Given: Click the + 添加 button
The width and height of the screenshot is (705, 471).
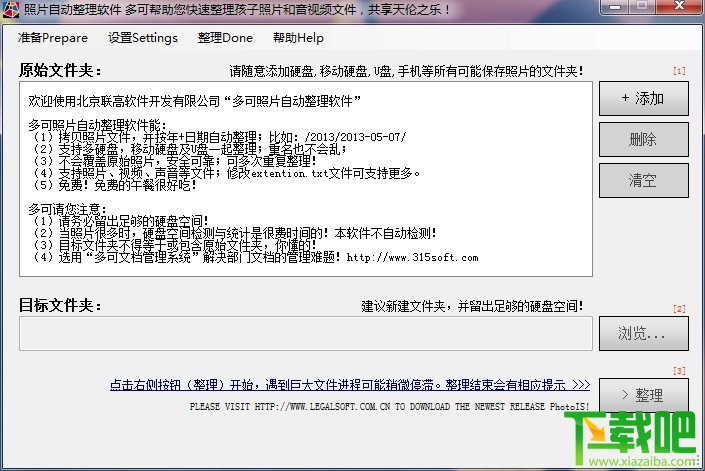Looking at the screenshot, I should click(x=643, y=98).
